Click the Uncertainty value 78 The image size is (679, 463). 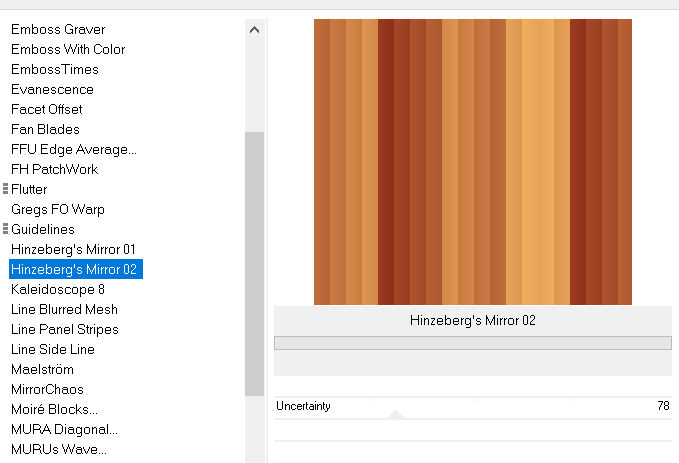click(x=663, y=405)
